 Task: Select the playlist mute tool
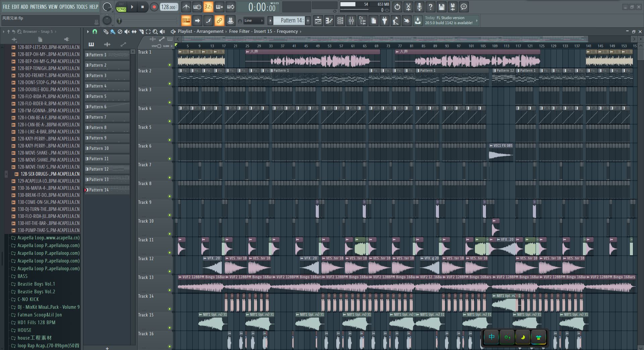click(127, 32)
